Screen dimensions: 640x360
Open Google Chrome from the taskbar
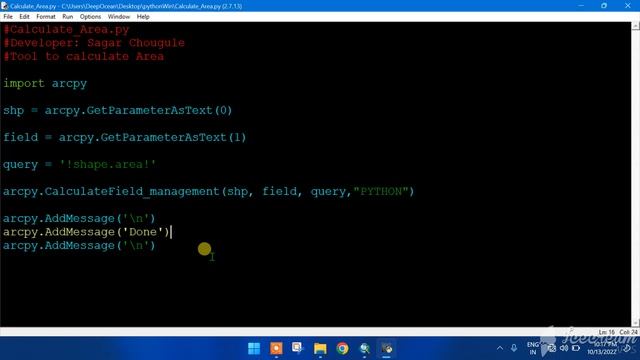[x=342, y=348]
